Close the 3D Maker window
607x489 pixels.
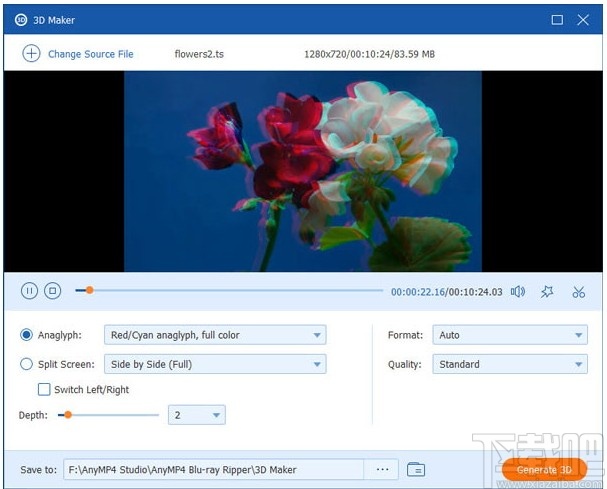coord(583,20)
